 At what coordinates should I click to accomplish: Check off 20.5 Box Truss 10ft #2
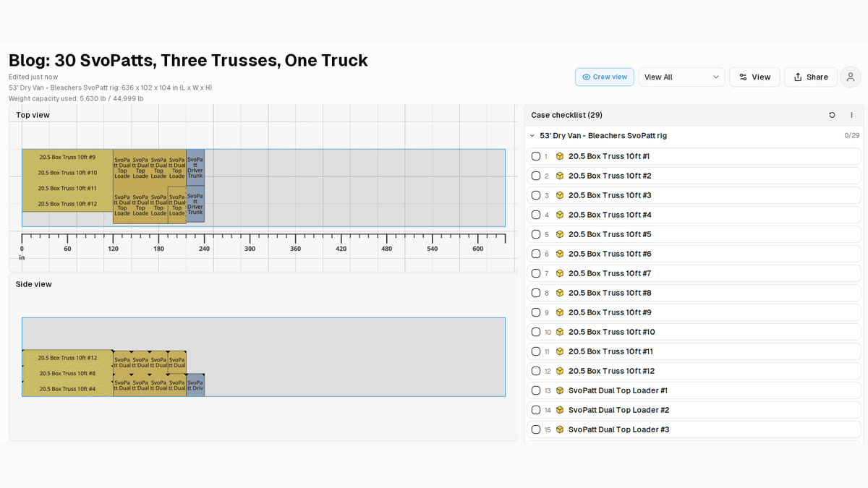coord(536,176)
